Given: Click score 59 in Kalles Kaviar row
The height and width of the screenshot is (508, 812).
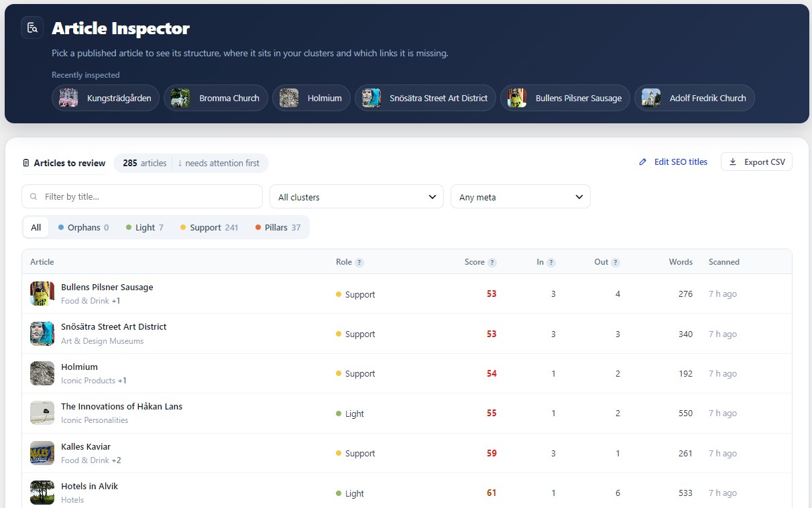Looking at the screenshot, I should (491, 453).
